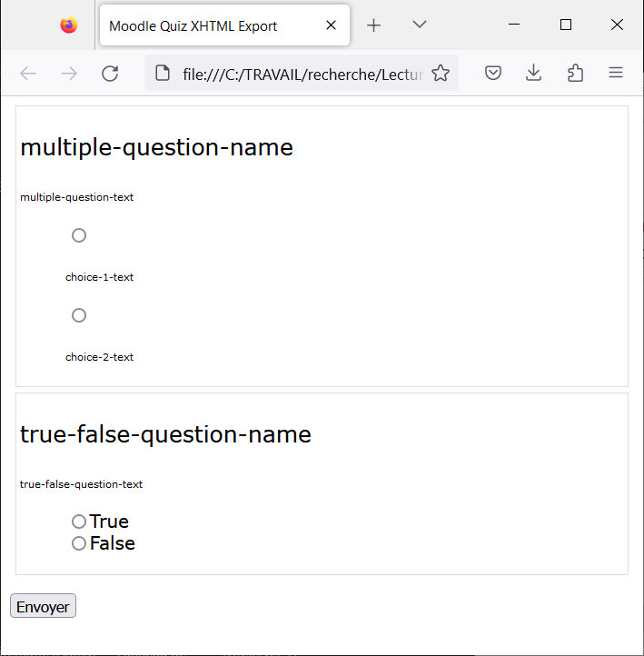Choose the False radio option
Image resolution: width=644 pixels, height=656 pixels.
point(79,543)
